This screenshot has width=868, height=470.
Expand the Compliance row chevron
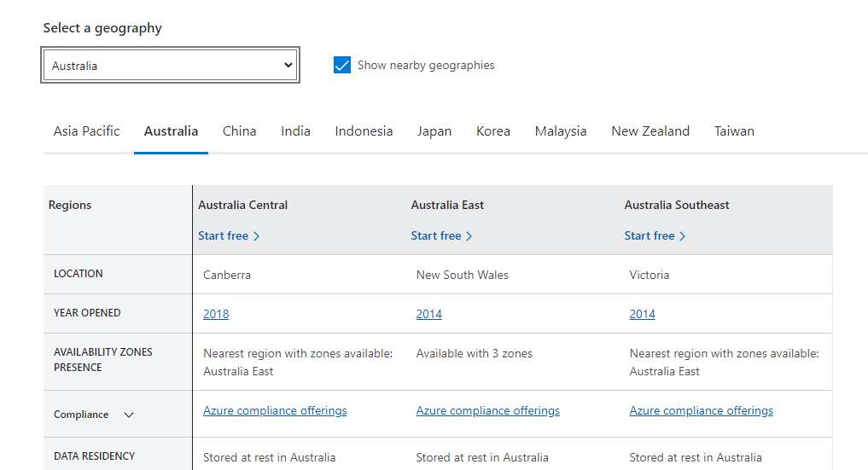click(x=129, y=415)
